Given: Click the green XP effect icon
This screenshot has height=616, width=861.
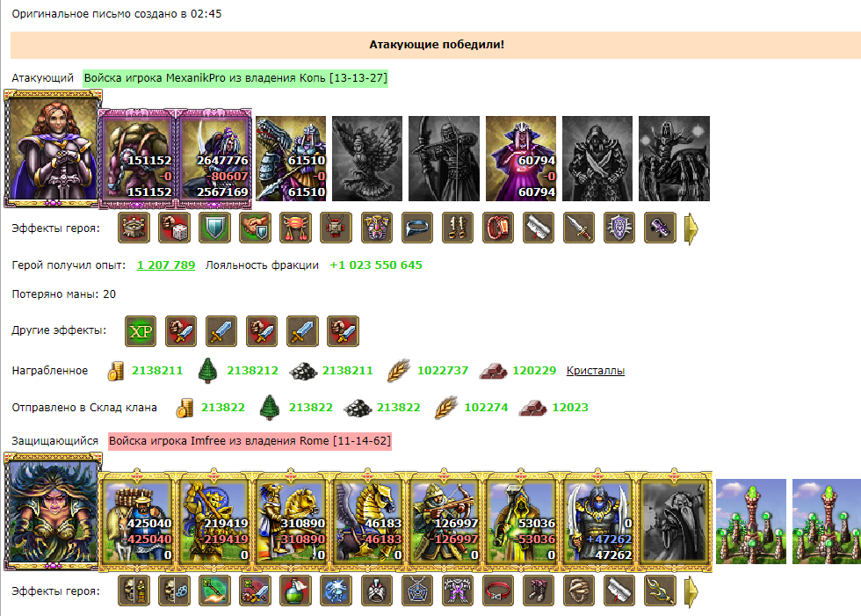Looking at the screenshot, I should (141, 331).
